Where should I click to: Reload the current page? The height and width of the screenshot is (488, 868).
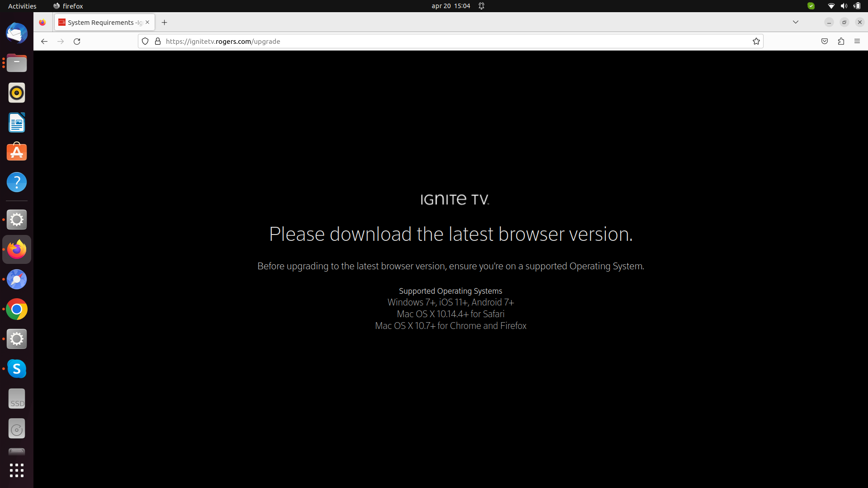coord(77,41)
